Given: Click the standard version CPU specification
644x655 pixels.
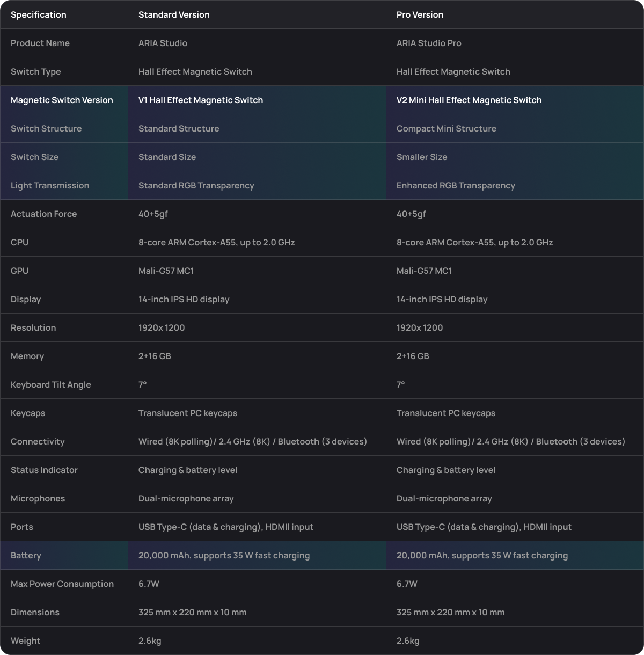Looking at the screenshot, I should tap(216, 243).
